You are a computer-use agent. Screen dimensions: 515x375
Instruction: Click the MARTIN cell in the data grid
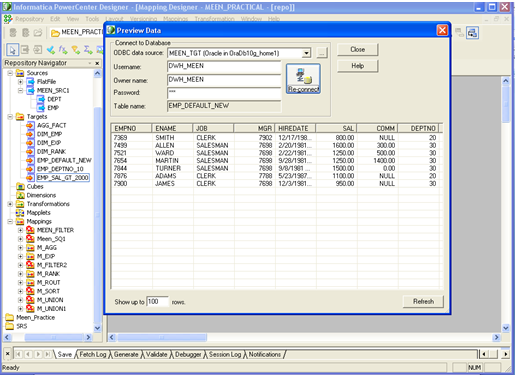point(167,161)
